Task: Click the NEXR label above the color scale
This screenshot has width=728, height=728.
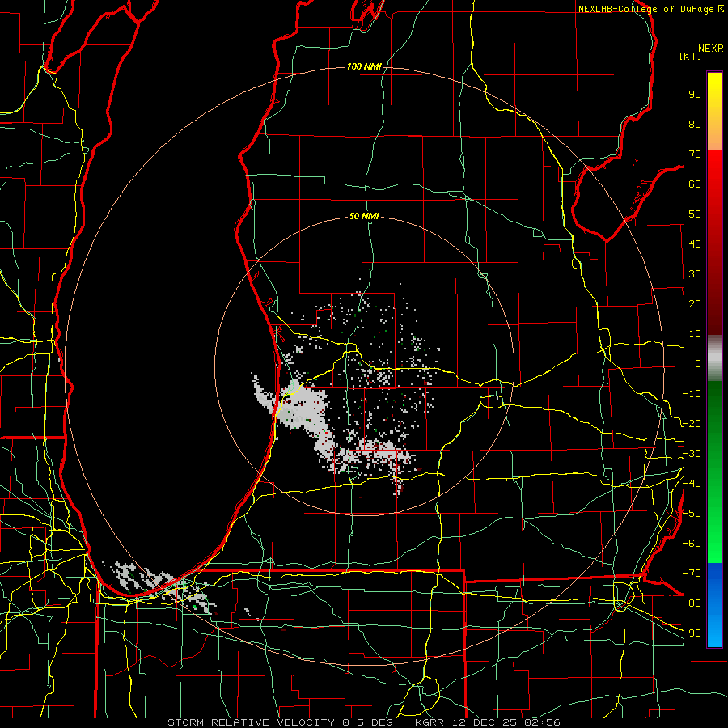Action: [x=710, y=49]
